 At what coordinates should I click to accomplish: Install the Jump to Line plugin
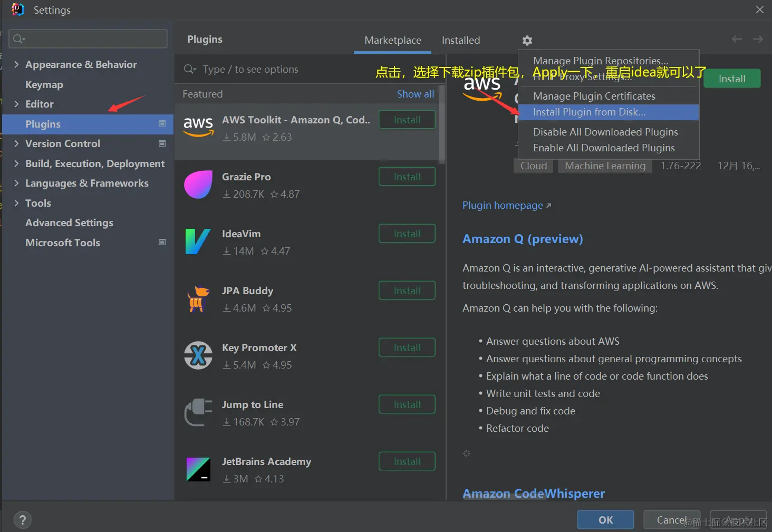click(x=407, y=404)
